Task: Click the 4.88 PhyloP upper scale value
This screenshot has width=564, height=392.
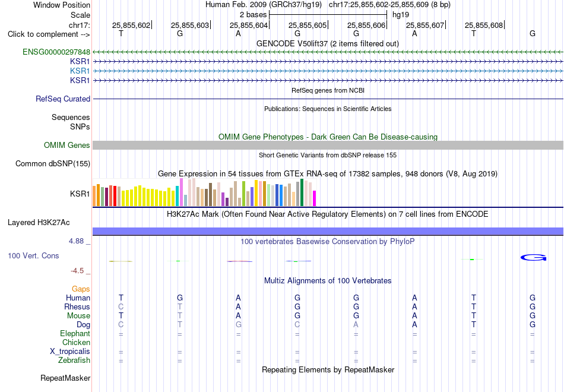Action: pos(76,241)
